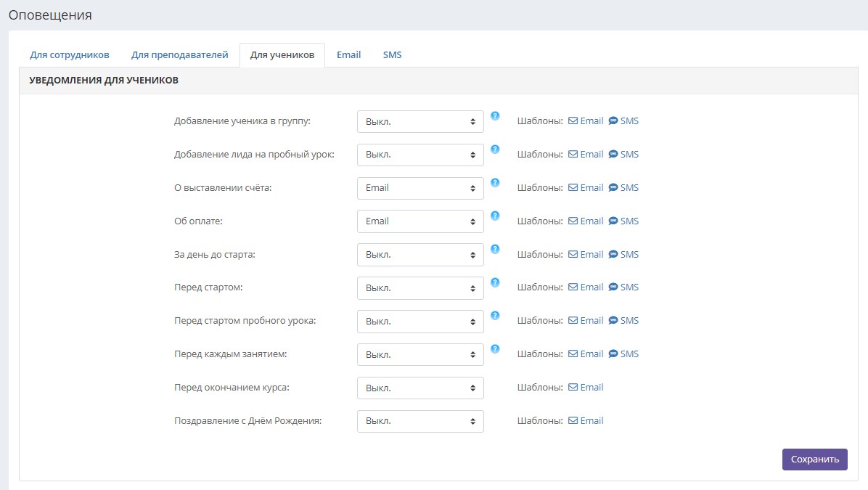Open SMS template for Добавление ученика в группу
The image size is (868, 490).
(624, 121)
